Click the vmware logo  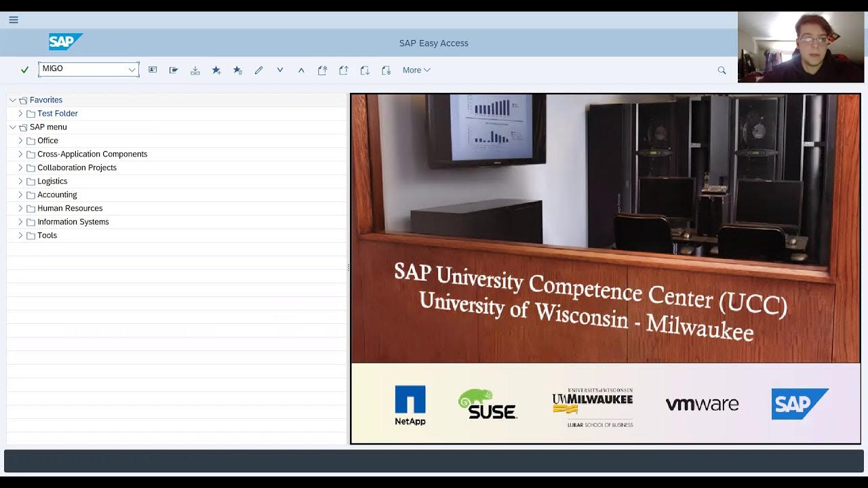702,405
